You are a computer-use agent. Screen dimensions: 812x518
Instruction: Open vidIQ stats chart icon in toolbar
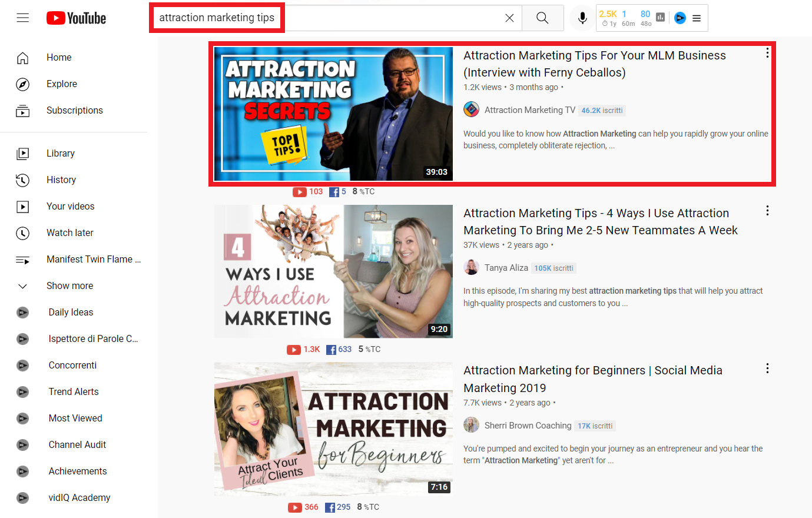660,18
